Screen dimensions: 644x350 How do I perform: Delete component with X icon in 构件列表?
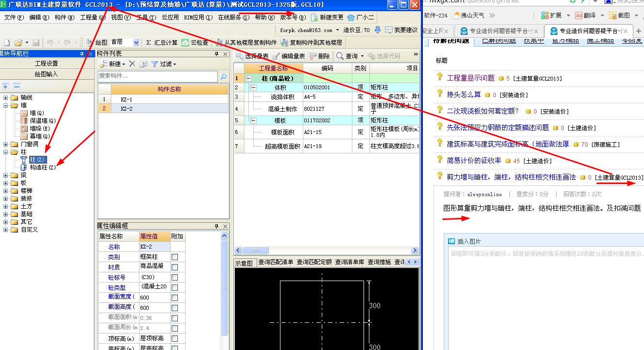point(132,64)
